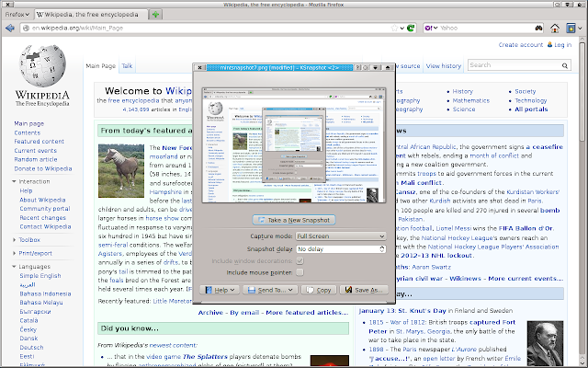Click the Copy button in KSnapshot

pos(319,290)
